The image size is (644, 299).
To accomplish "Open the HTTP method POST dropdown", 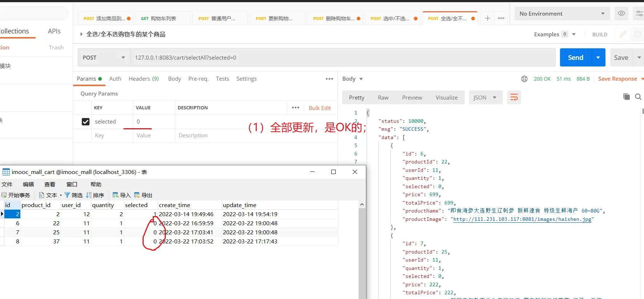I will coord(104,57).
